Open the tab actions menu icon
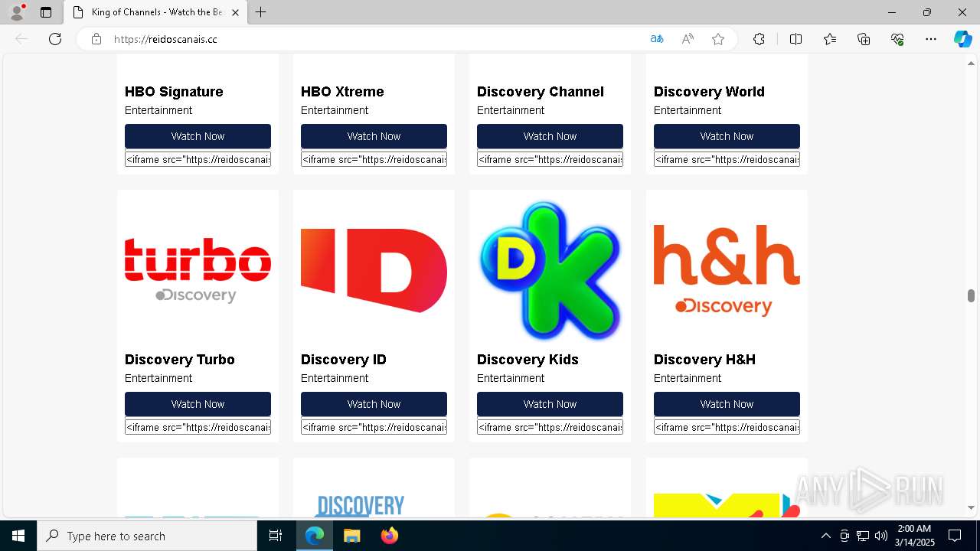The width and height of the screenshot is (980, 551). pyautogui.click(x=46, y=12)
